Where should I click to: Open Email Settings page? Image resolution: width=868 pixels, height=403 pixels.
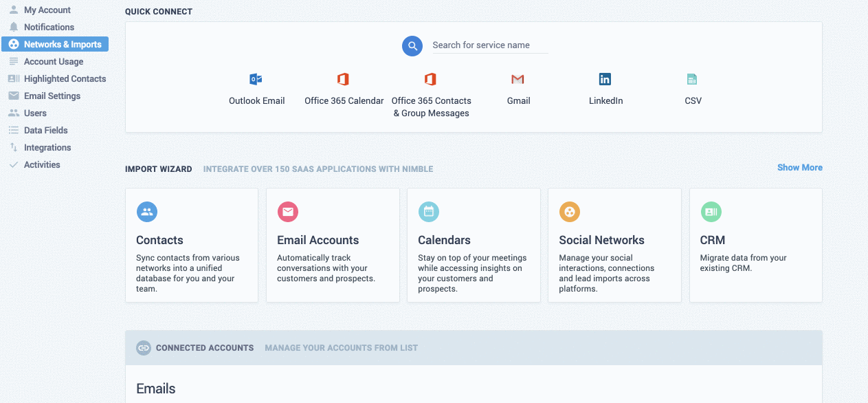52,96
